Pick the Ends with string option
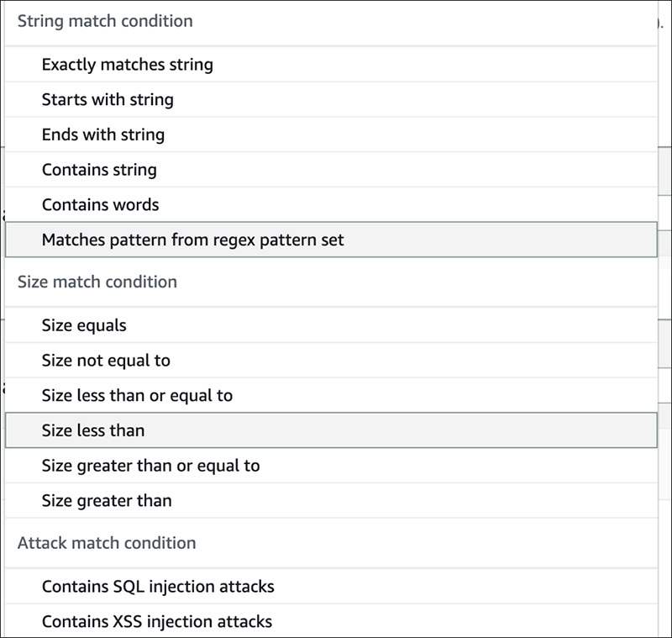This screenshot has height=638, width=672. tap(102, 135)
